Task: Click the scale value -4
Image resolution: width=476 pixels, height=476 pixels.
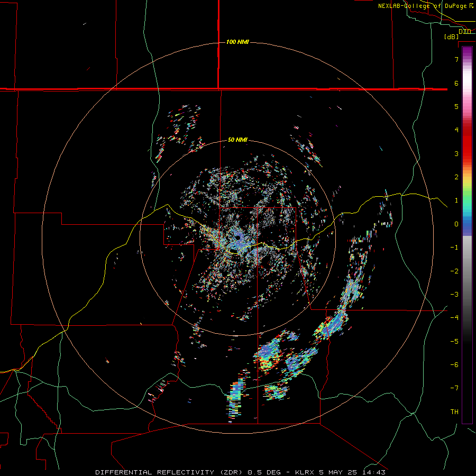Action: coord(454,317)
